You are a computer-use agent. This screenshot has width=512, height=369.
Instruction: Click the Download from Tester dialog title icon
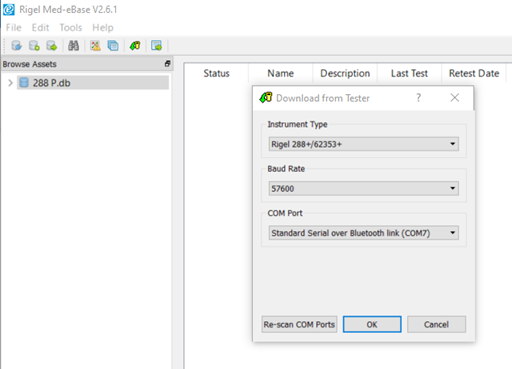coord(266,98)
